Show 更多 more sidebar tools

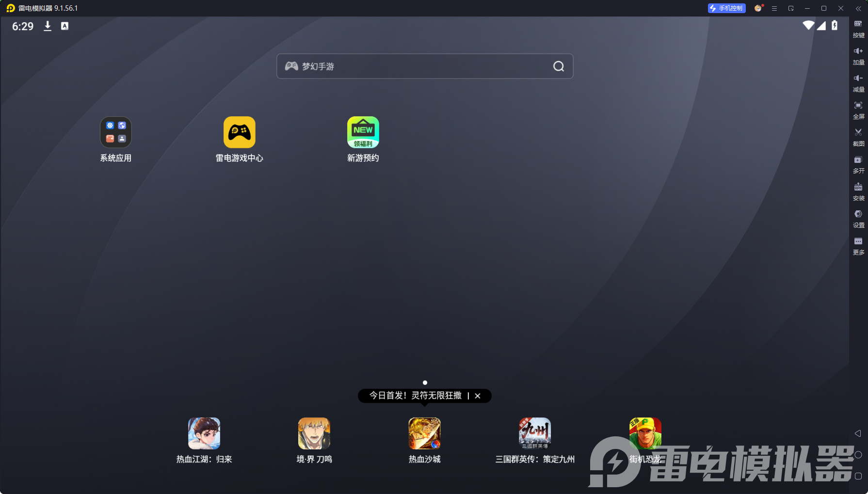pyautogui.click(x=858, y=245)
